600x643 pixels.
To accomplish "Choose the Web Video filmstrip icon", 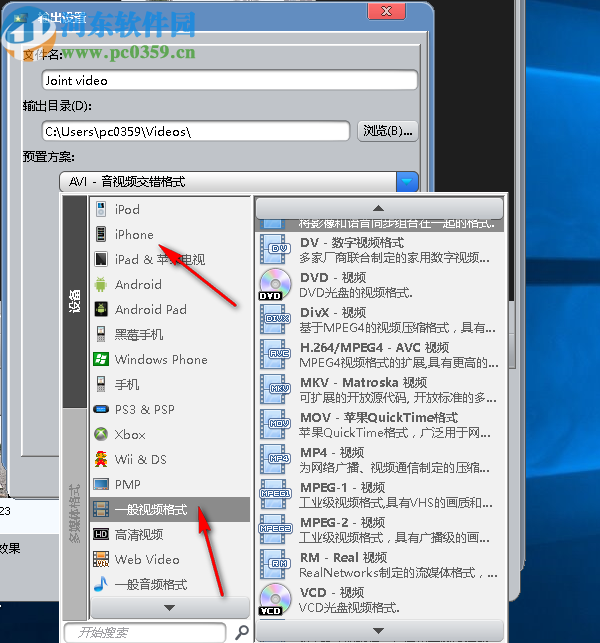I will click(101, 559).
